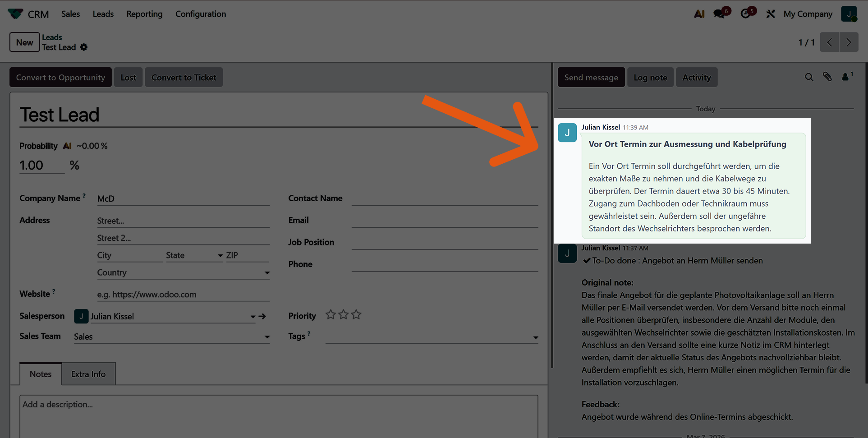Click Convert to Opportunity button
Screen dimensions: 868x438
(60, 78)
